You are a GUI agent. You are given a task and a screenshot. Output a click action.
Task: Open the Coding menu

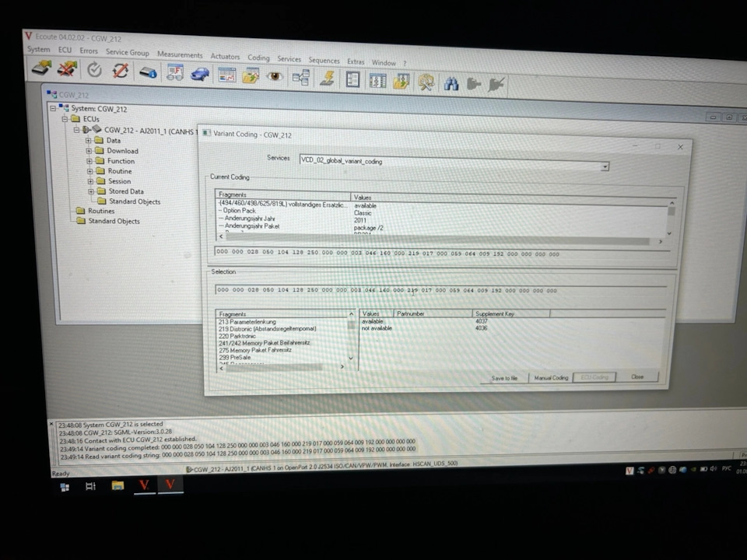tap(258, 58)
